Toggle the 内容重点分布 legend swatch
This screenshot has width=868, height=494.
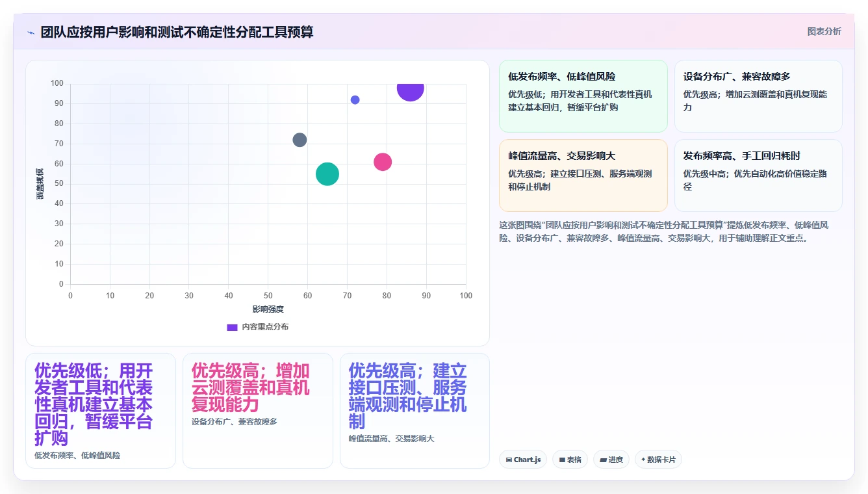(x=232, y=327)
